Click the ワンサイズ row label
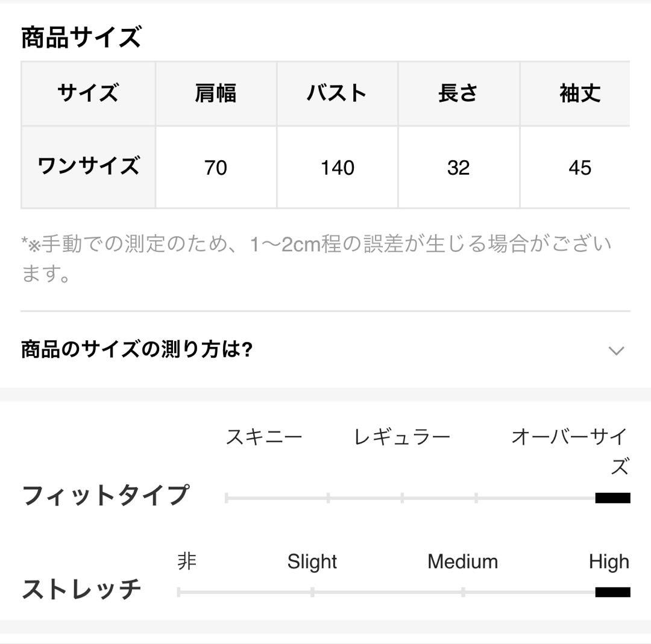 pos(88,167)
